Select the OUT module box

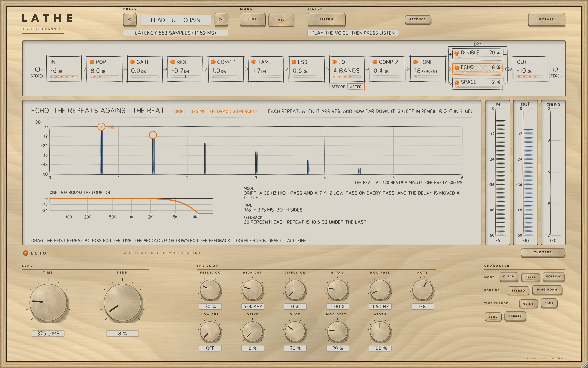click(530, 69)
